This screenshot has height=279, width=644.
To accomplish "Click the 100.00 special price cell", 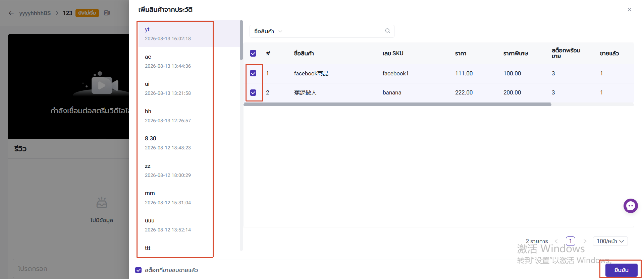I will (x=512, y=73).
